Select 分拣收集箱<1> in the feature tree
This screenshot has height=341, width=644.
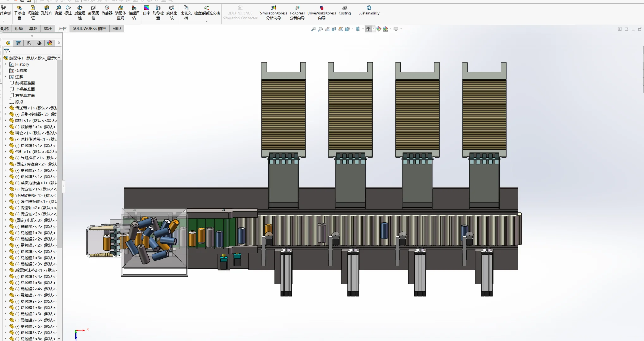[28, 195]
